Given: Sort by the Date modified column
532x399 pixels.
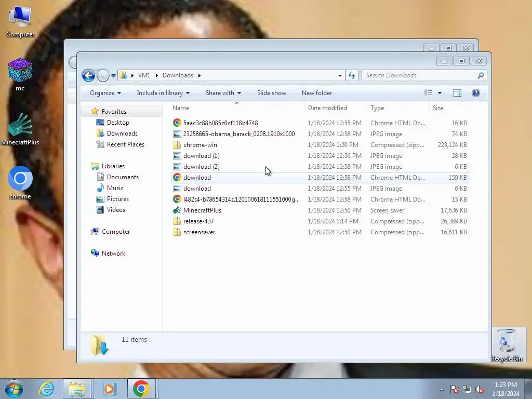Looking at the screenshot, I should 335,108.
